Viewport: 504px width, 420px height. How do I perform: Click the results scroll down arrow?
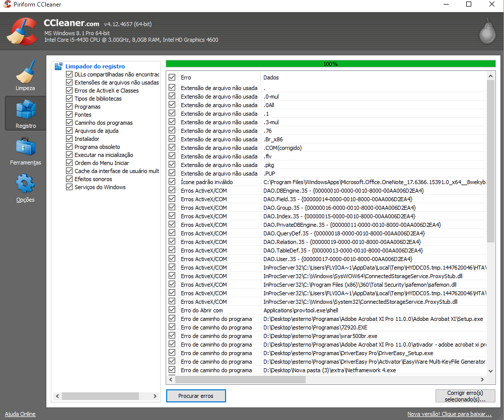(x=490, y=371)
